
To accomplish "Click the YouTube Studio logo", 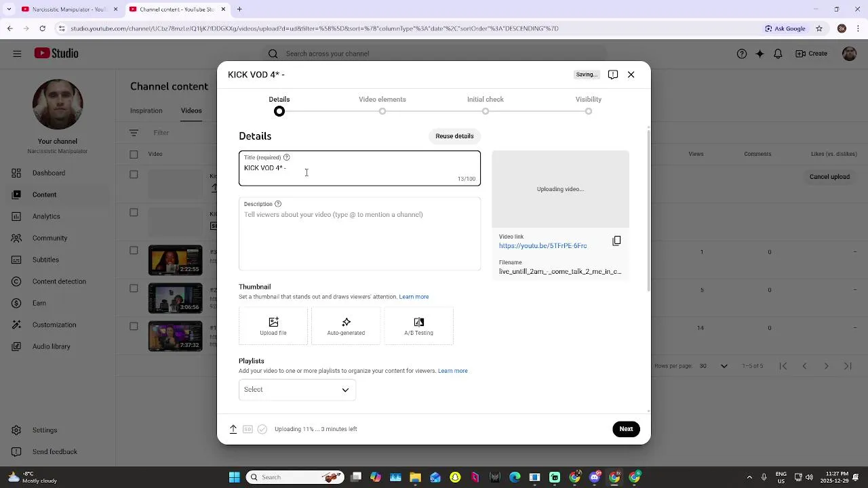I will (56, 54).
